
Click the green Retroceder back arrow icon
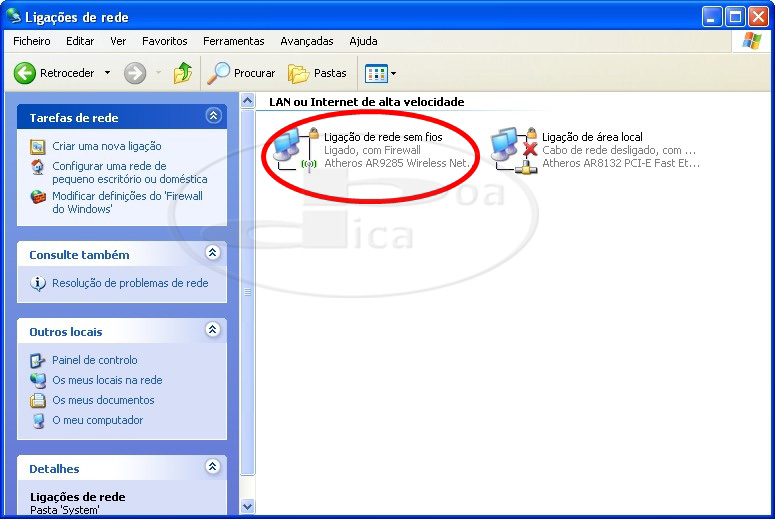[24, 73]
